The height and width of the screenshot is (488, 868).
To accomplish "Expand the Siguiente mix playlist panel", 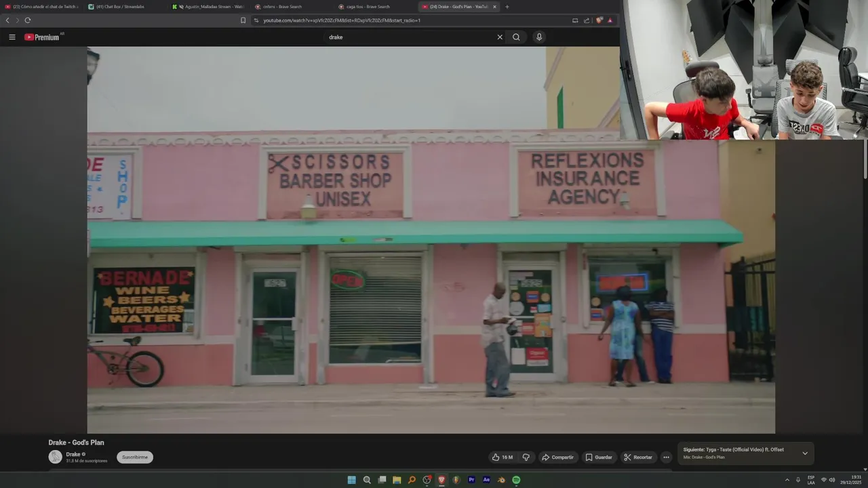I will (805, 453).
